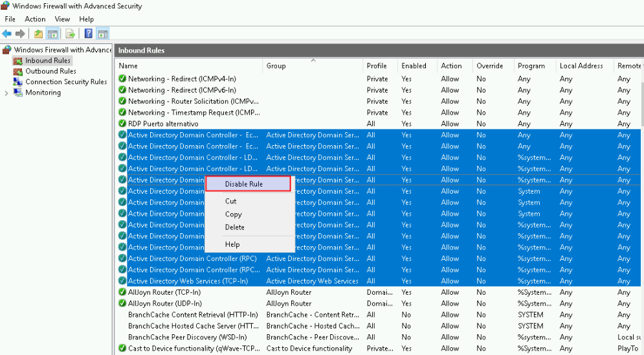
Task: Choose Delete from the context menu
Action: [x=234, y=227]
